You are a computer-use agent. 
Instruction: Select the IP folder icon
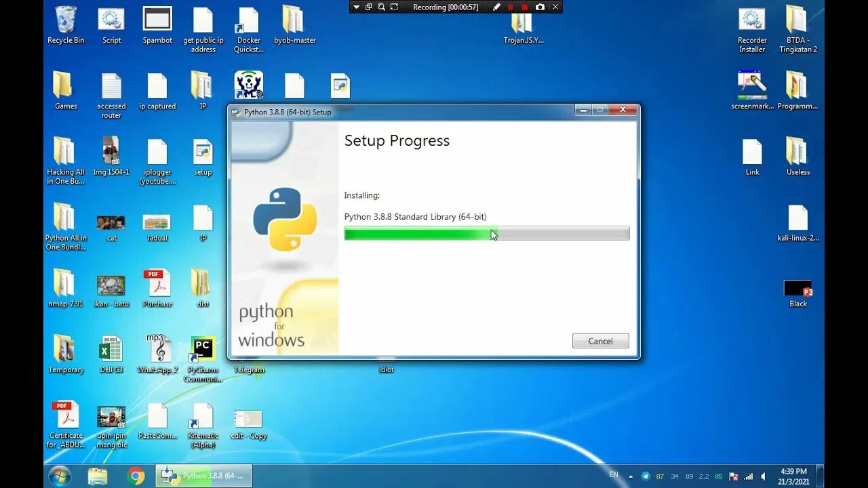click(x=202, y=91)
